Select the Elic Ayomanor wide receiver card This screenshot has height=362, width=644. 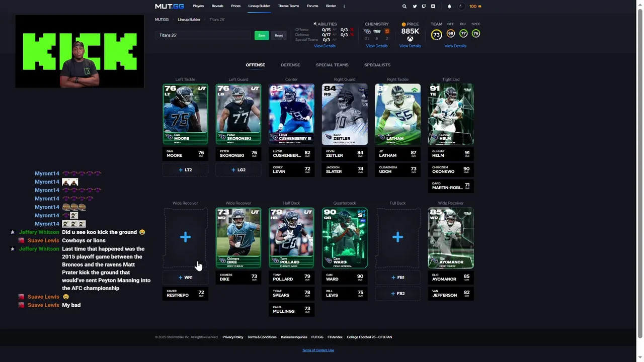[451, 237]
